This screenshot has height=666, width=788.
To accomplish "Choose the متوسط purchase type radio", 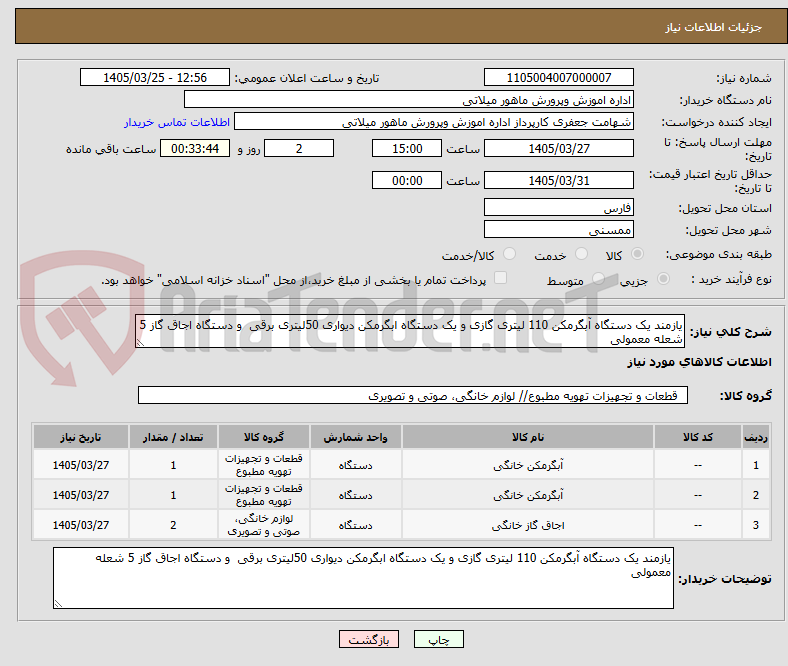I will pyautogui.click(x=598, y=278).
